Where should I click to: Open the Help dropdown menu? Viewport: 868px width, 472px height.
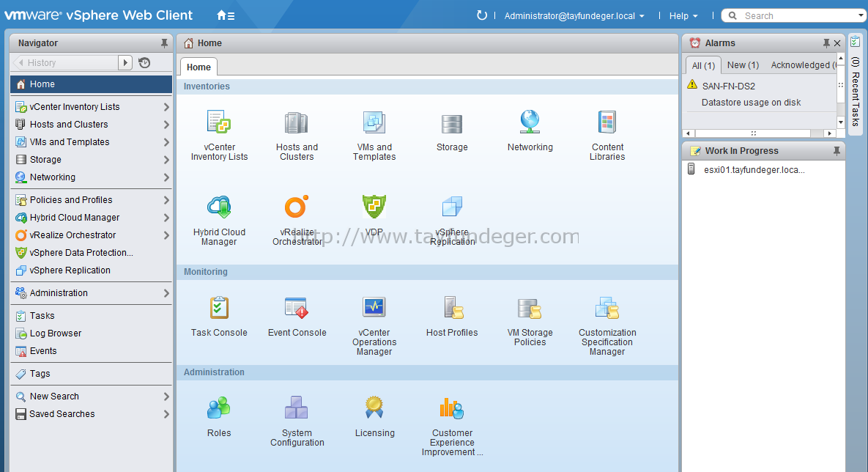point(683,16)
